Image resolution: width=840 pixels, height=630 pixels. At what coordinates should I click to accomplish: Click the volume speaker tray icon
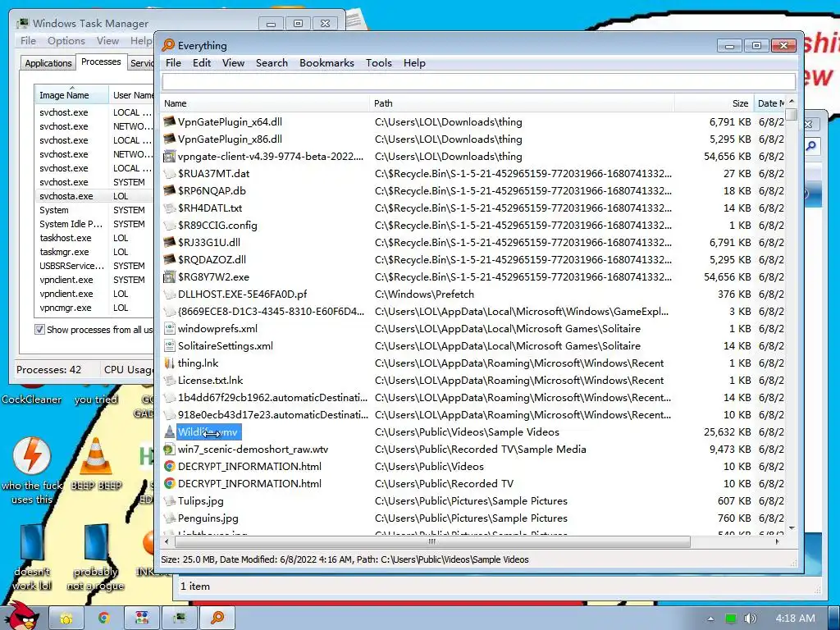click(750, 619)
